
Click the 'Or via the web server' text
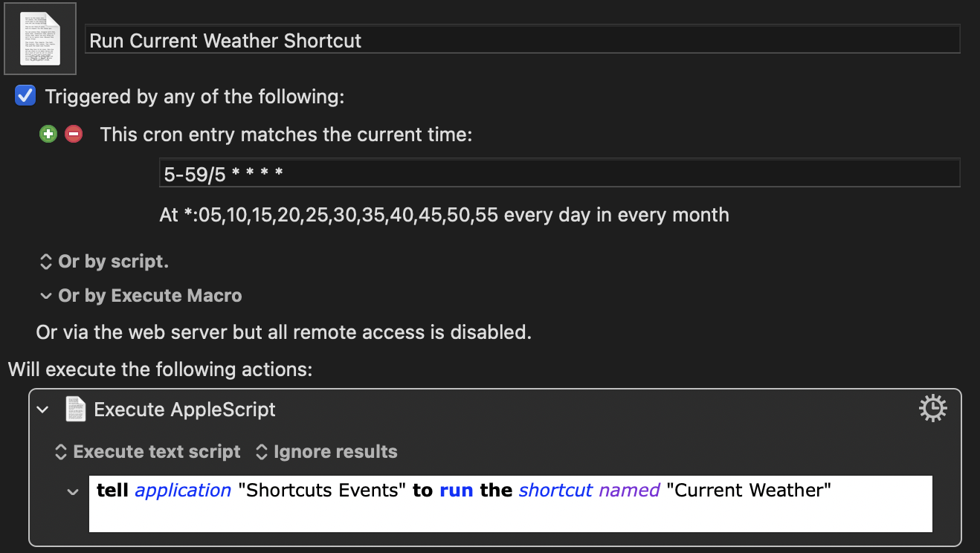(283, 332)
